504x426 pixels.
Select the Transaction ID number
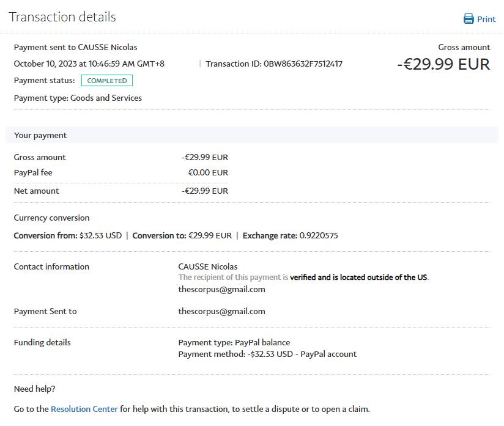point(303,64)
